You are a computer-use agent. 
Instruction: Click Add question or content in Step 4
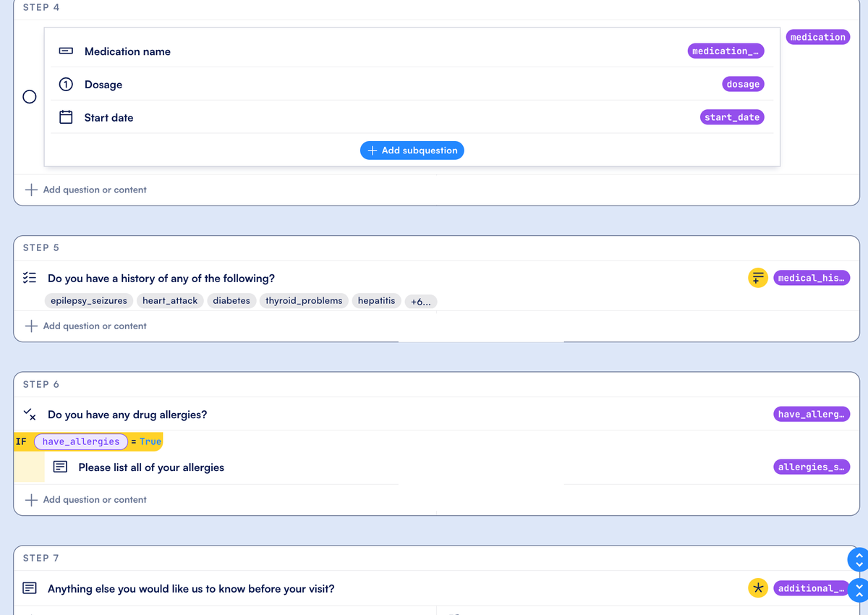(x=85, y=190)
